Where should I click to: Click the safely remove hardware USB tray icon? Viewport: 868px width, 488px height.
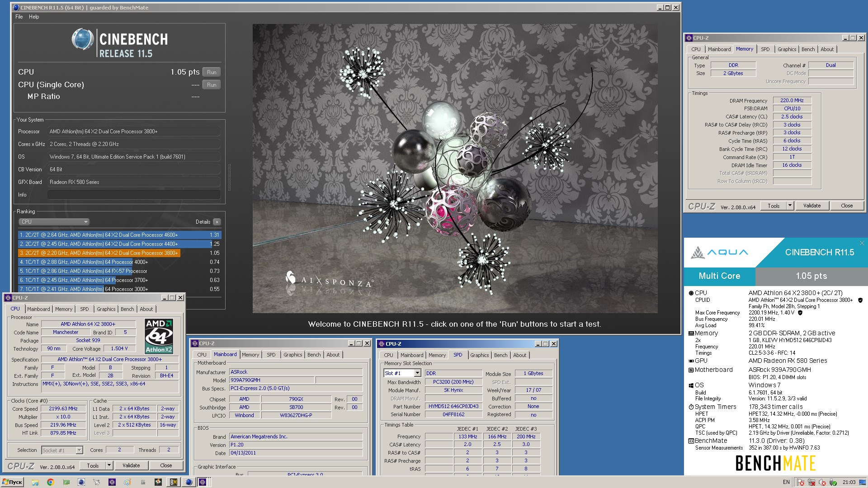[833, 483]
